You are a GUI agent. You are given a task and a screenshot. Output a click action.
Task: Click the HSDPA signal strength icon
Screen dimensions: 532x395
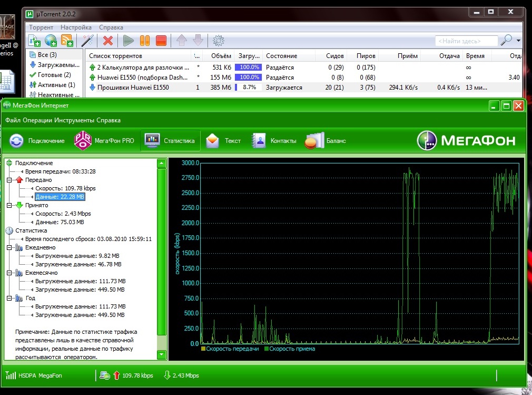pyautogui.click(x=11, y=375)
